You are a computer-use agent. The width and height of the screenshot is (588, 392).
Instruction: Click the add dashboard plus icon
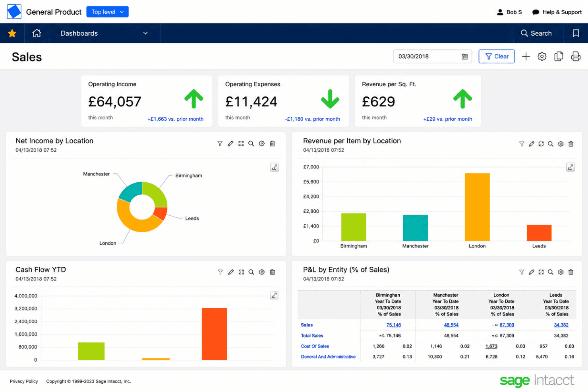pyautogui.click(x=526, y=56)
